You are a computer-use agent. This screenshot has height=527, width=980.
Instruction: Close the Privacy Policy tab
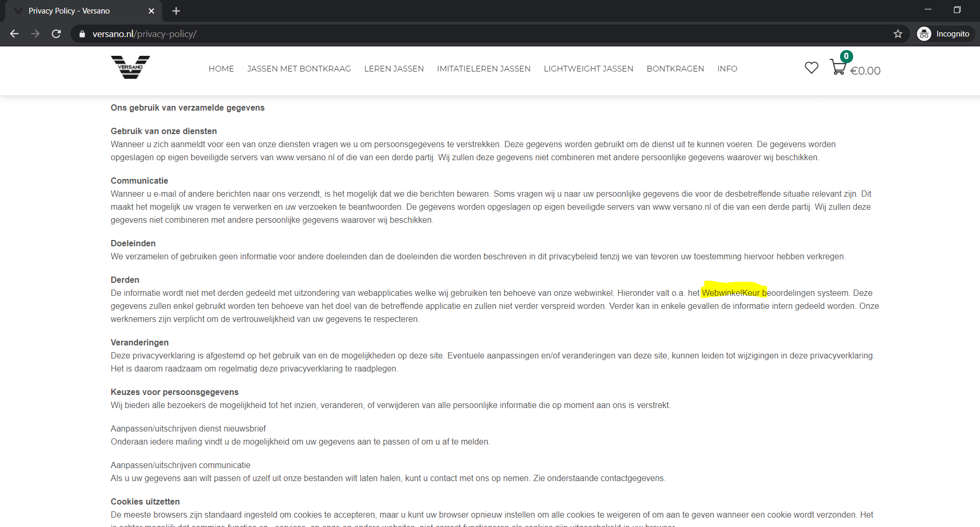point(151,11)
